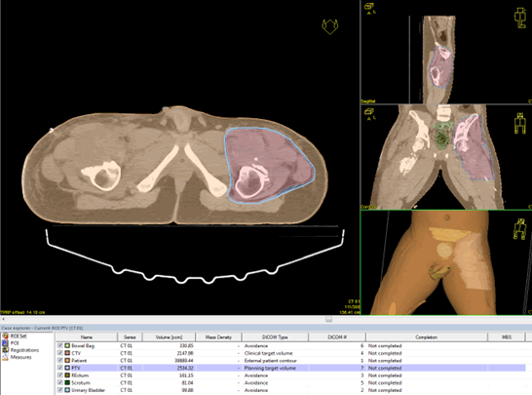Click the Sagittal view label

point(368,101)
